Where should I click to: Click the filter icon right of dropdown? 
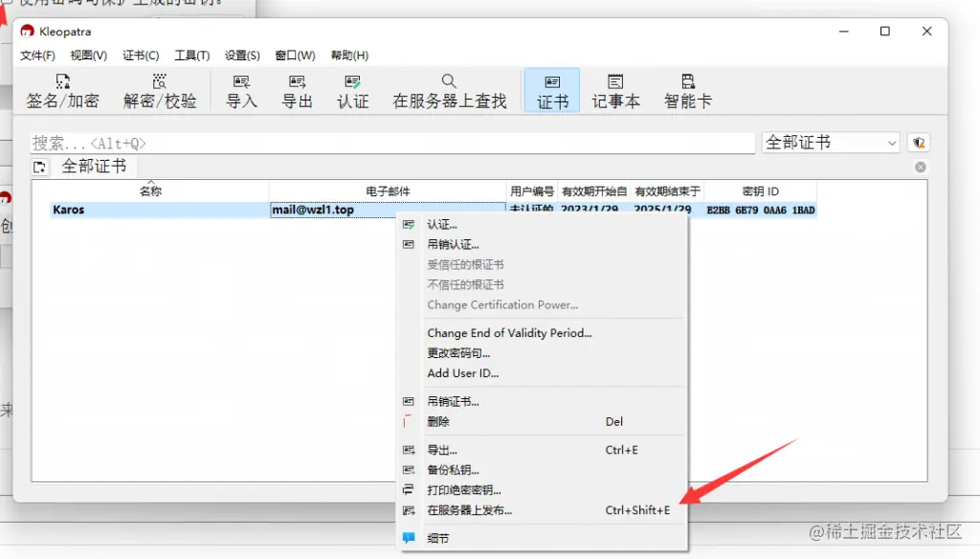coord(919,143)
